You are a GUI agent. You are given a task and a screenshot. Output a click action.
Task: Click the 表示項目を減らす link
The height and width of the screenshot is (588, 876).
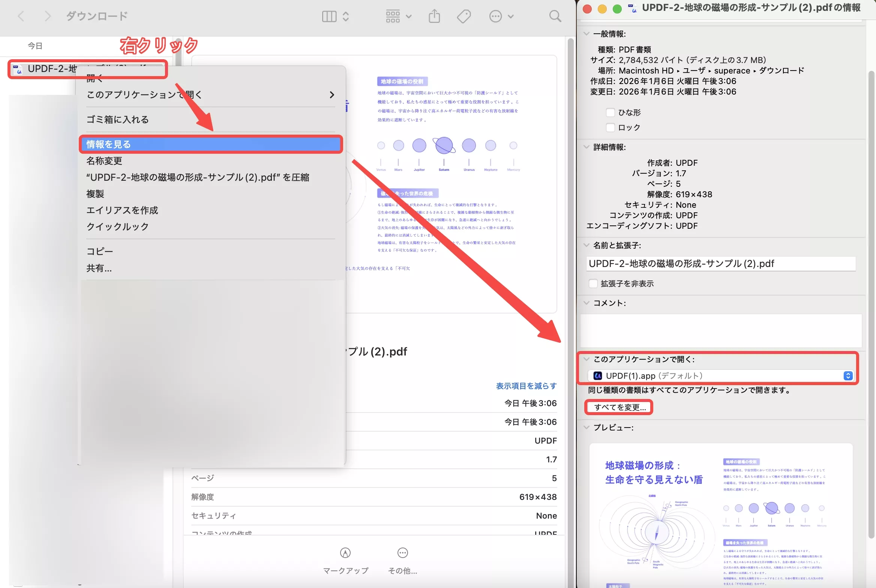[526, 385]
